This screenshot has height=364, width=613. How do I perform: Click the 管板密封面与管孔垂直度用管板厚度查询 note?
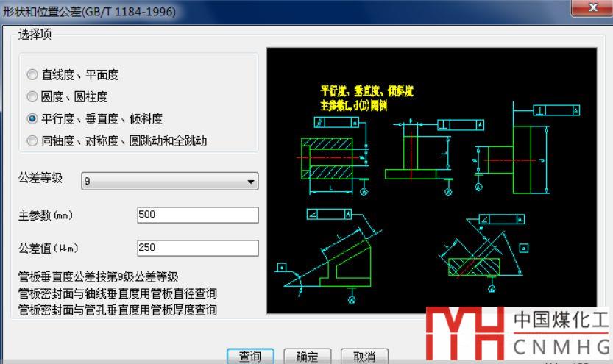[117, 310]
